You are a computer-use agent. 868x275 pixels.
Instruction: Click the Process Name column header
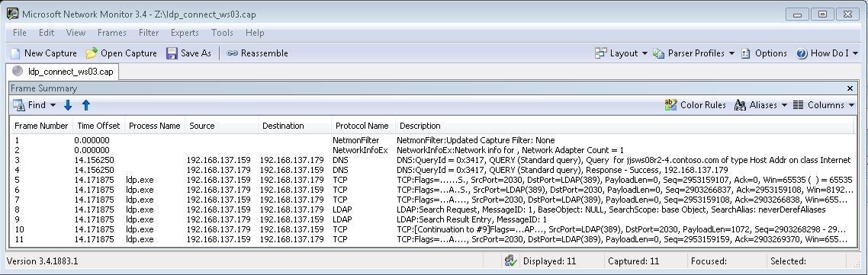click(x=154, y=126)
